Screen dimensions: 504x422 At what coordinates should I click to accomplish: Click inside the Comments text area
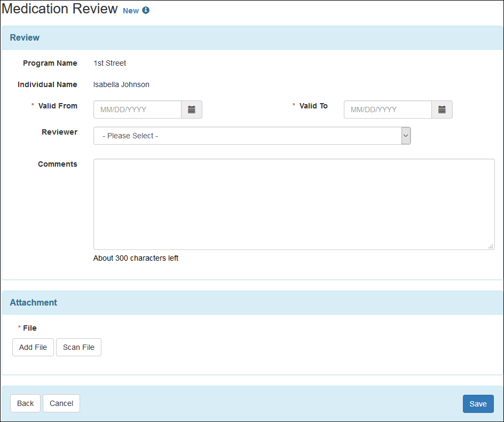tap(294, 204)
